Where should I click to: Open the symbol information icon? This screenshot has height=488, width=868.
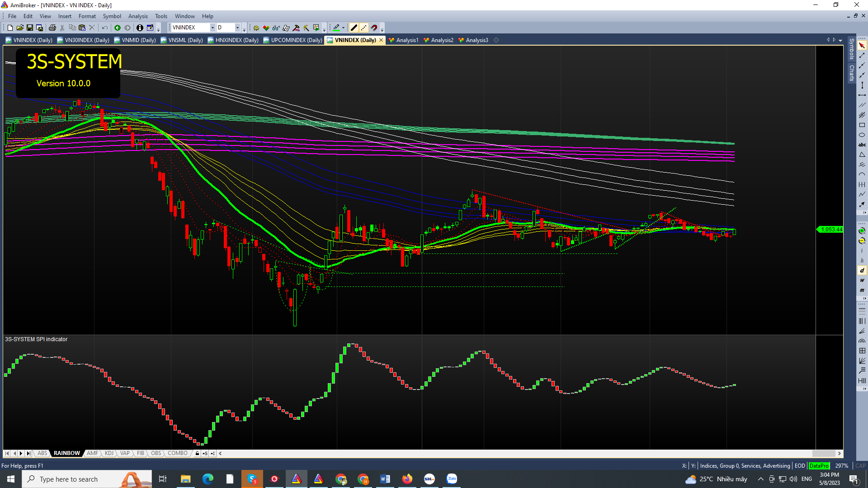coord(140,28)
